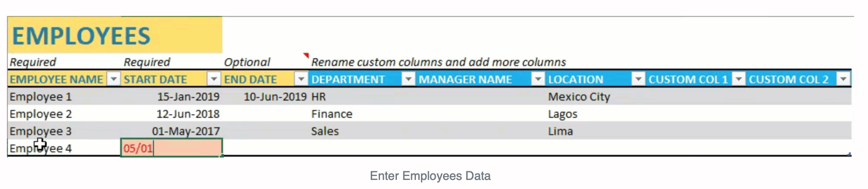
Task: Open the MANAGER NAME filter dropdown
Action: point(538,79)
